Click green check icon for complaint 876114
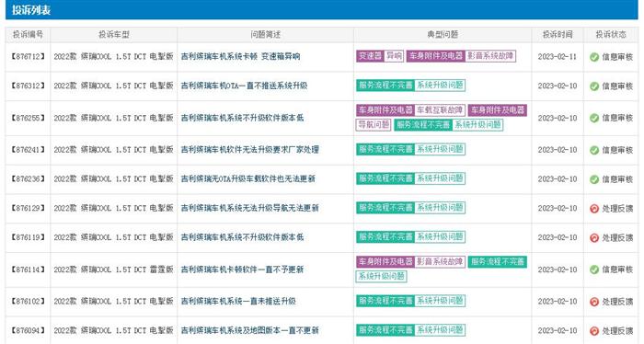 pos(594,269)
